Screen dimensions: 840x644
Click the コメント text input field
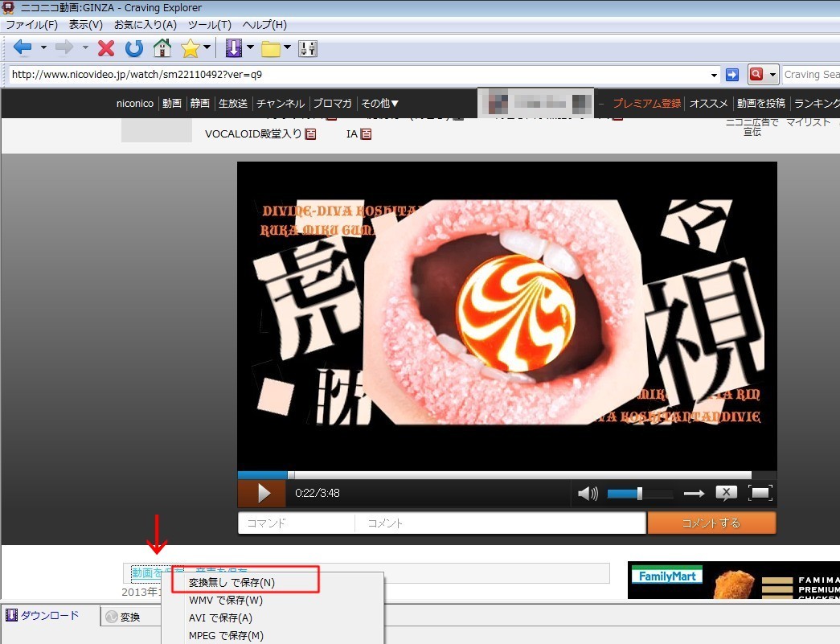coord(500,523)
